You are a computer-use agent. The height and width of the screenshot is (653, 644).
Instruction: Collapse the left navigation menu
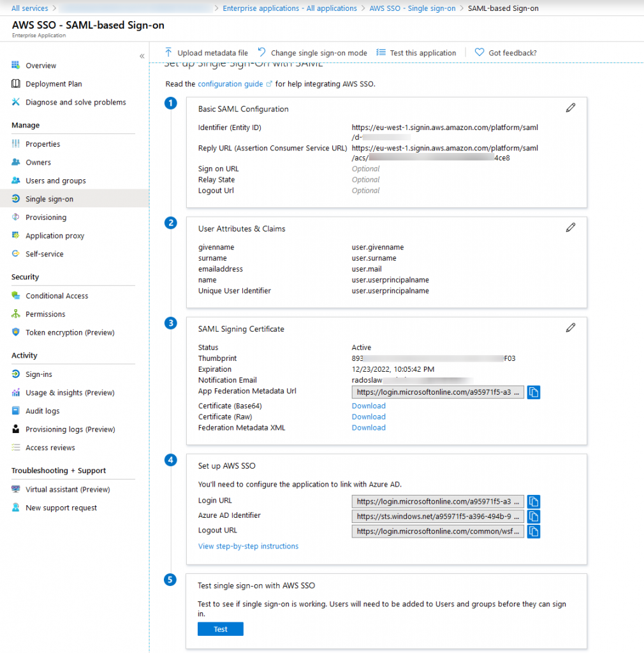[x=142, y=56]
